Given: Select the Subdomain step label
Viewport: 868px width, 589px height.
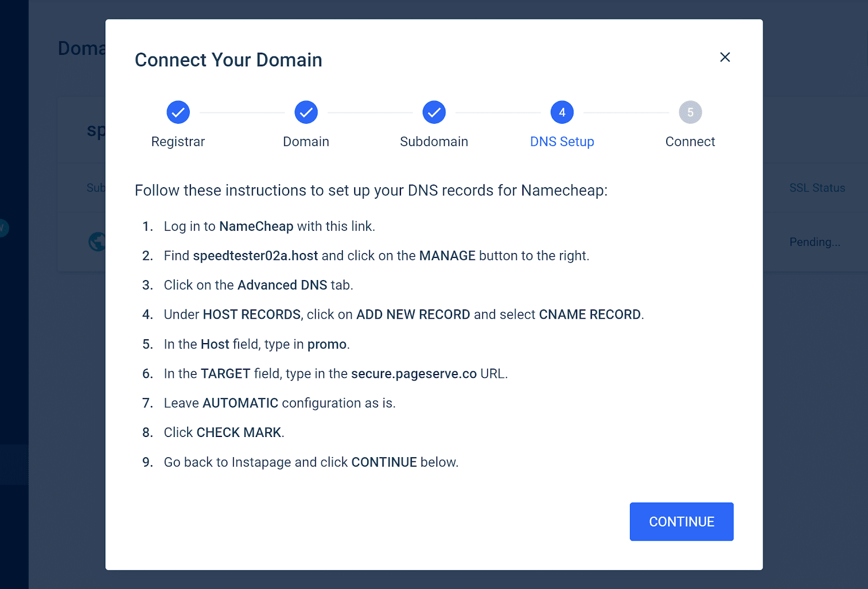Looking at the screenshot, I should 434,142.
